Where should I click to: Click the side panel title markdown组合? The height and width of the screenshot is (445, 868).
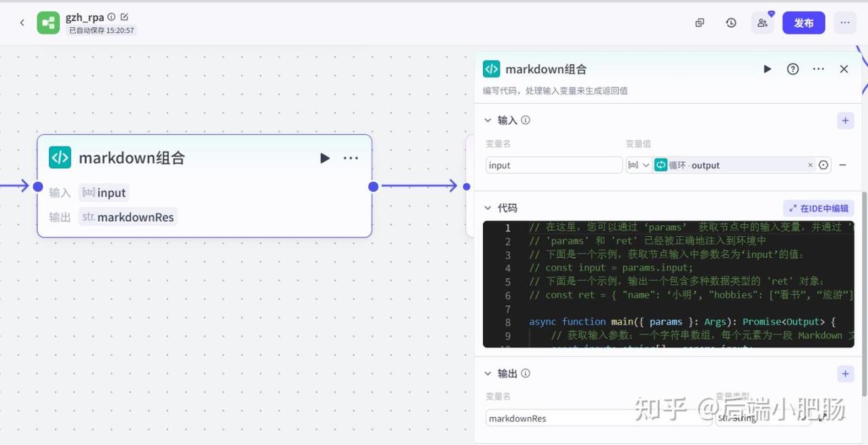pos(546,69)
